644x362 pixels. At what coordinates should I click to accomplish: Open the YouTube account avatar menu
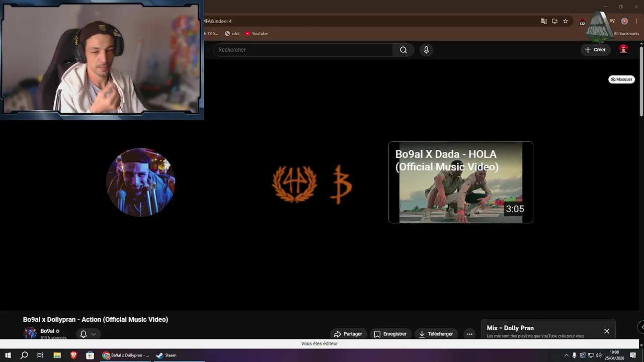623,49
